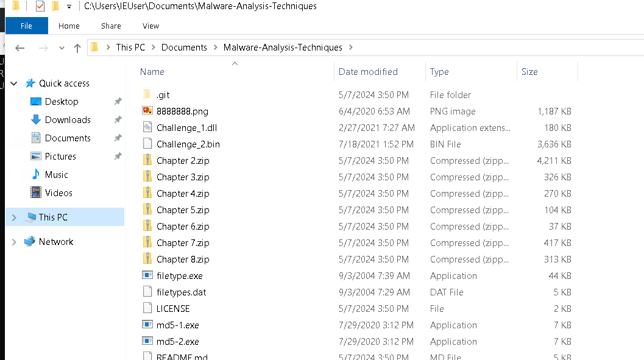
Task: Open the File menu tab
Action: 26,26
